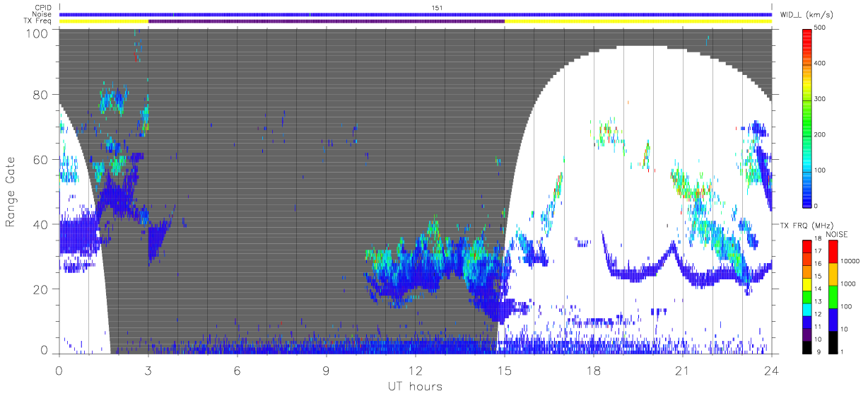The image size is (868, 401).
Task: Click the Range Gate tick label '20'
Action: click(x=40, y=289)
